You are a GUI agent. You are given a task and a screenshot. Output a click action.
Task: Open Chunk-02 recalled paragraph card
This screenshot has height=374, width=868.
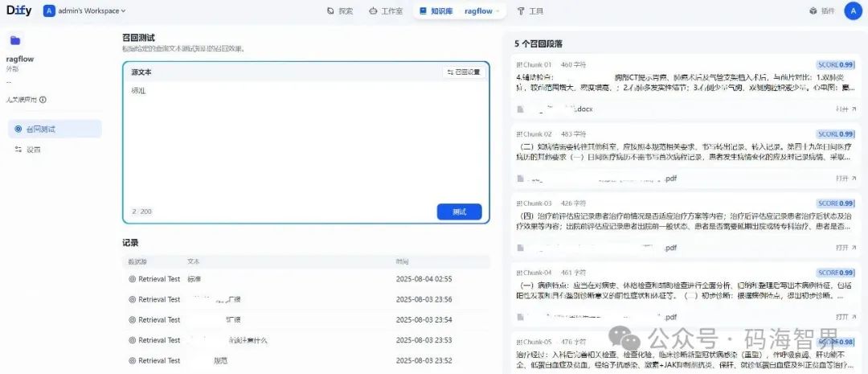click(686, 155)
